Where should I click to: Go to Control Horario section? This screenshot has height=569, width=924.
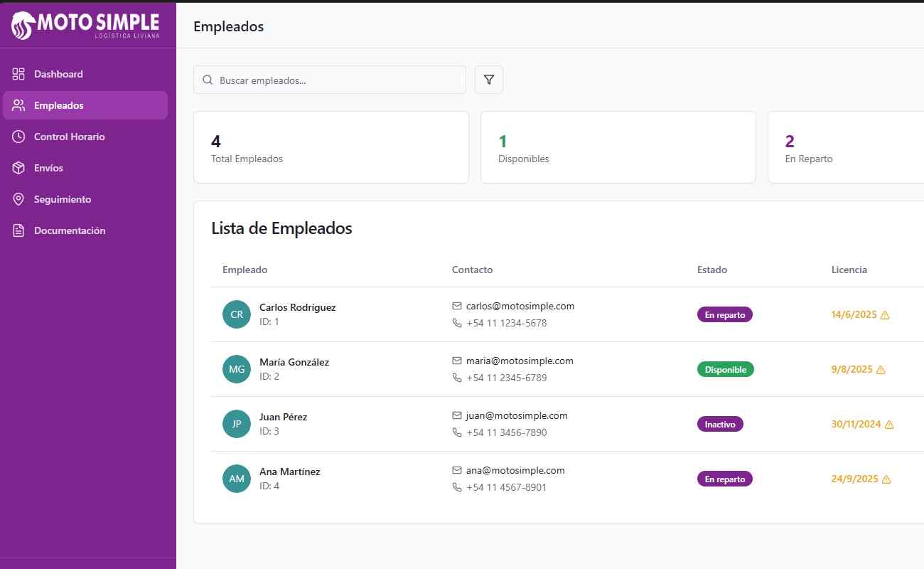click(85, 137)
